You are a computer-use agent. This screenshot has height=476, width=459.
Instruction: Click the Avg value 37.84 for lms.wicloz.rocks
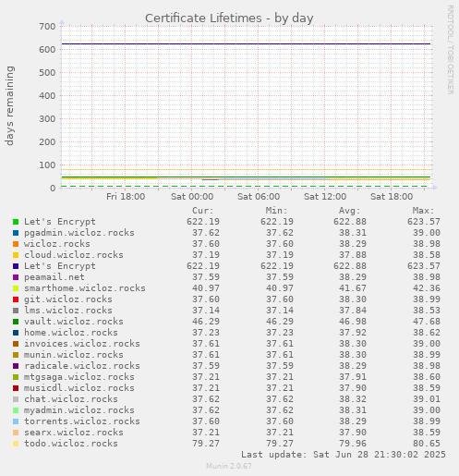tap(353, 311)
